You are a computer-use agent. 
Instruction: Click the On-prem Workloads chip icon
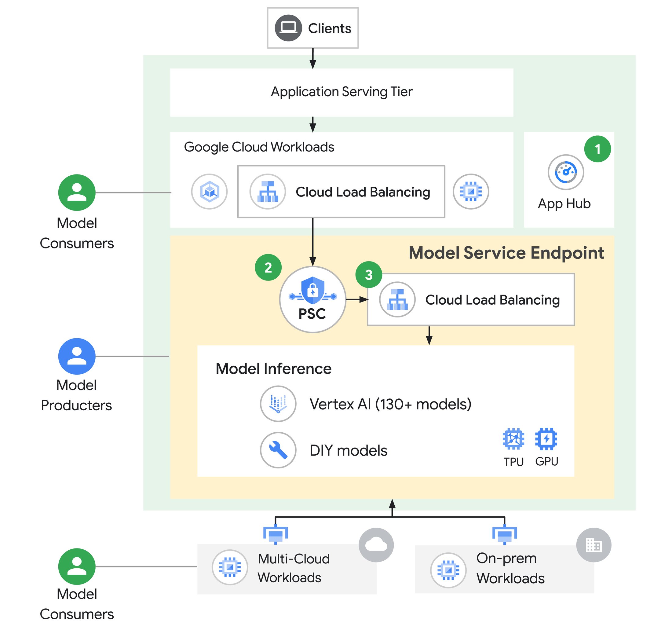coord(448,570)
